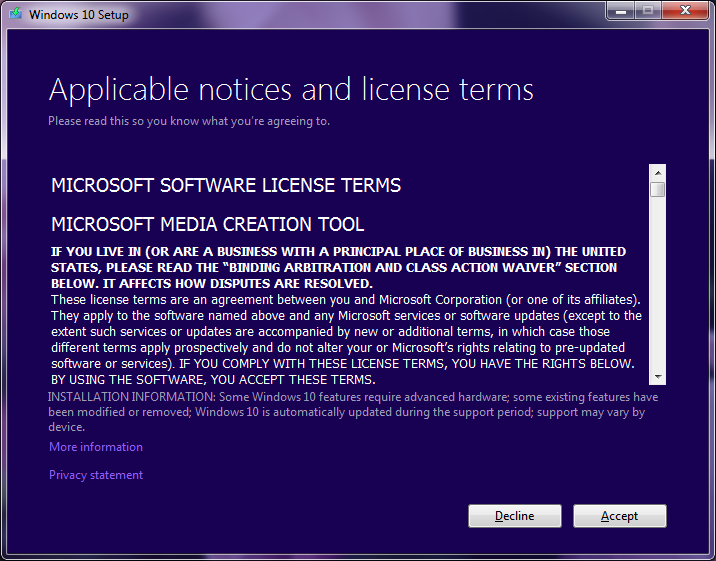The width and height of the screenshot is (716, 561).
Task: Open the Privacy statement link
Action: (x=96, y=475)
